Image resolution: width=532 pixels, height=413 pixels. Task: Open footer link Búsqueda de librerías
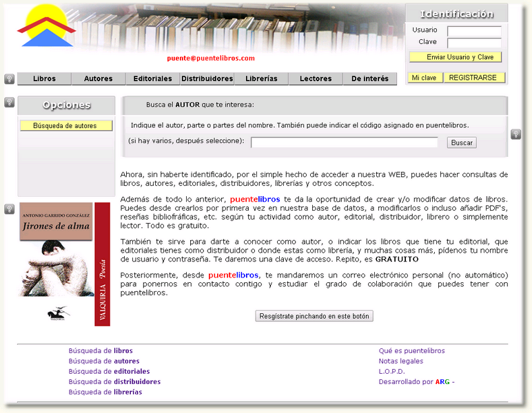(105, 392)
